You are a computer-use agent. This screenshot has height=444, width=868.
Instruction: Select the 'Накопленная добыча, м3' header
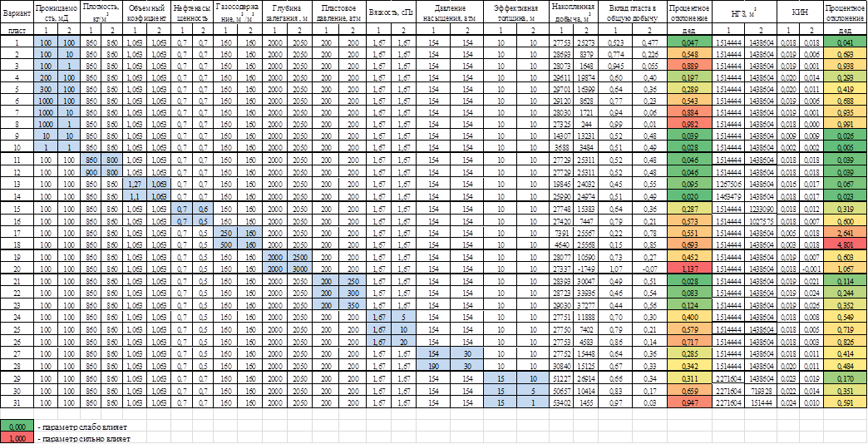[x=574, y=12]
